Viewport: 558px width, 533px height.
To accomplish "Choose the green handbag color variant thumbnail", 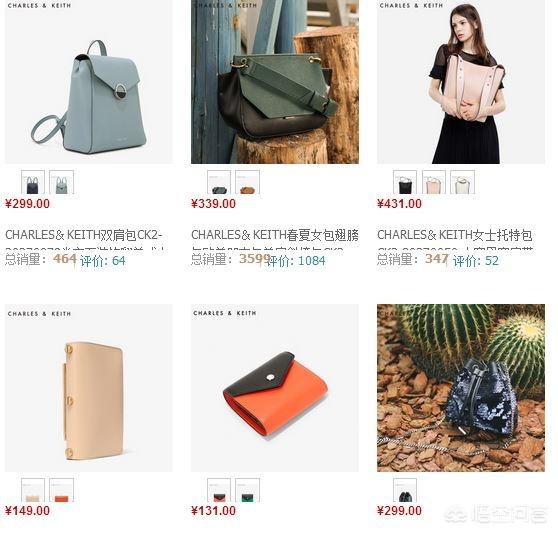I will 219,182.
